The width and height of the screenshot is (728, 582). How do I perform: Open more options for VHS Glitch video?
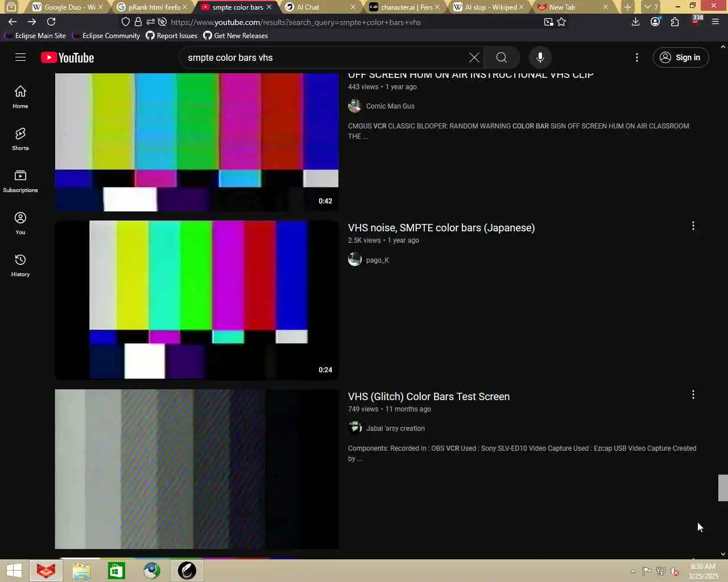(693, 395)
